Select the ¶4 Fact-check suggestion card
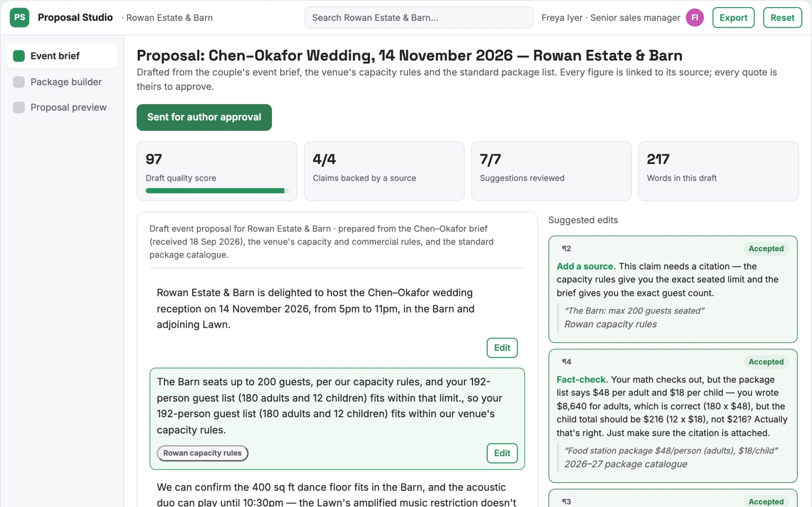Screen dimensions: 812x507 tap(672, 416)
